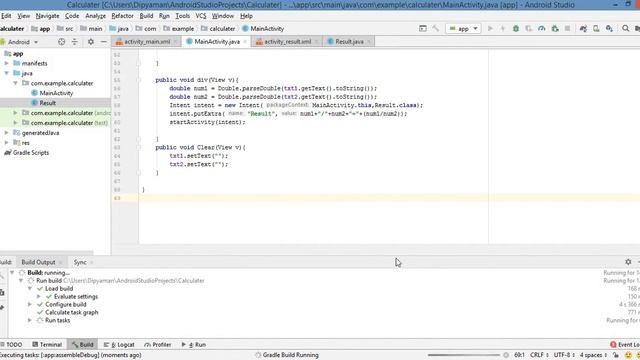Open the SDK Manager icon
The width and height of the screenshot is (640, 360).
click(609, 29)
